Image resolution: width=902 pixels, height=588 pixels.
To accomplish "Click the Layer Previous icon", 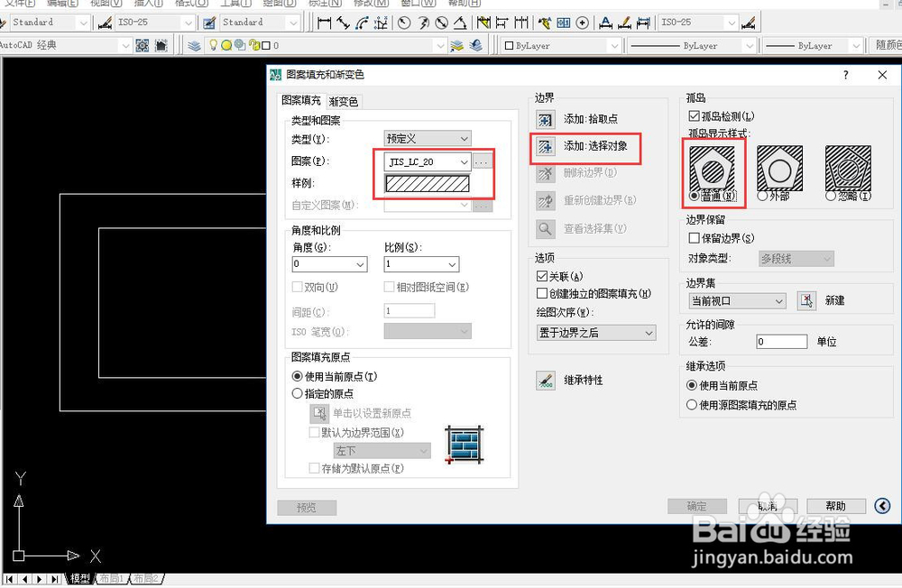I will pyautogui.click(x=475, y=45).
